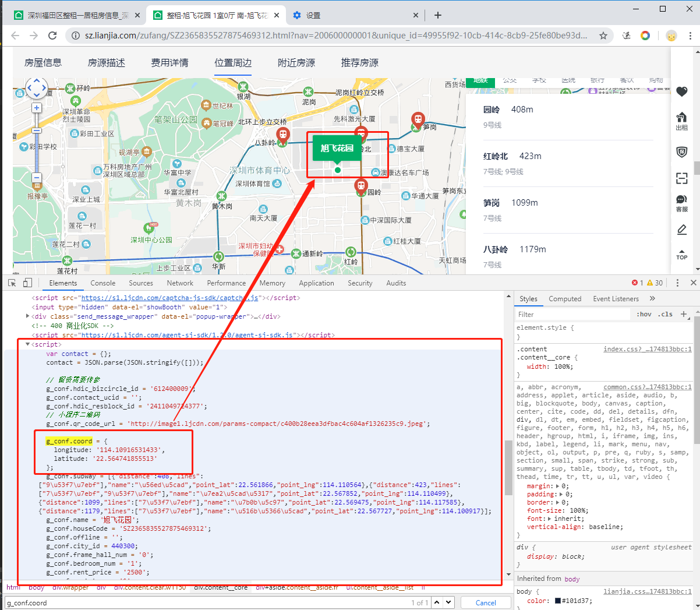Open DevTools customize menu (three dots)
Viewport: 700px width, 610px height.
point(677,283)
